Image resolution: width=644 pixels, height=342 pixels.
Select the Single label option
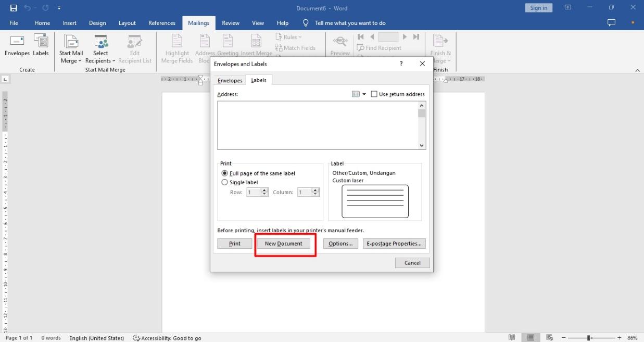click(x=240, y=182)
